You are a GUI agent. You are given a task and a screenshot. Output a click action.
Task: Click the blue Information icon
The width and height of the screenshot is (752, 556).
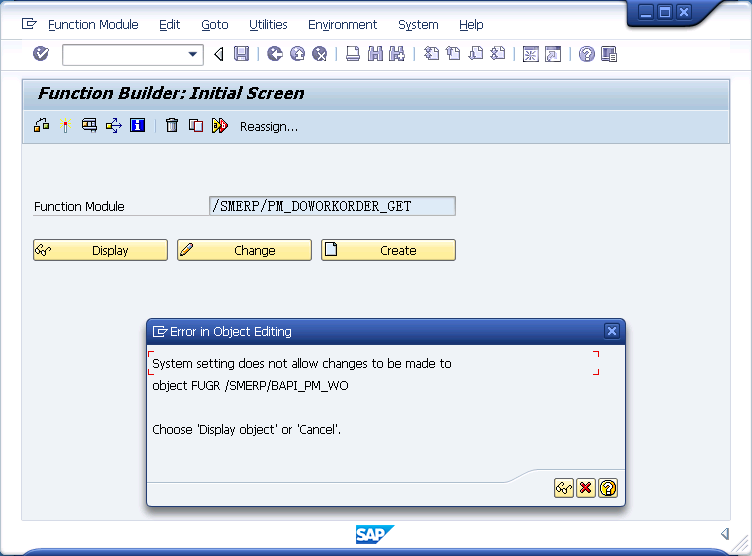click(138, 126)
